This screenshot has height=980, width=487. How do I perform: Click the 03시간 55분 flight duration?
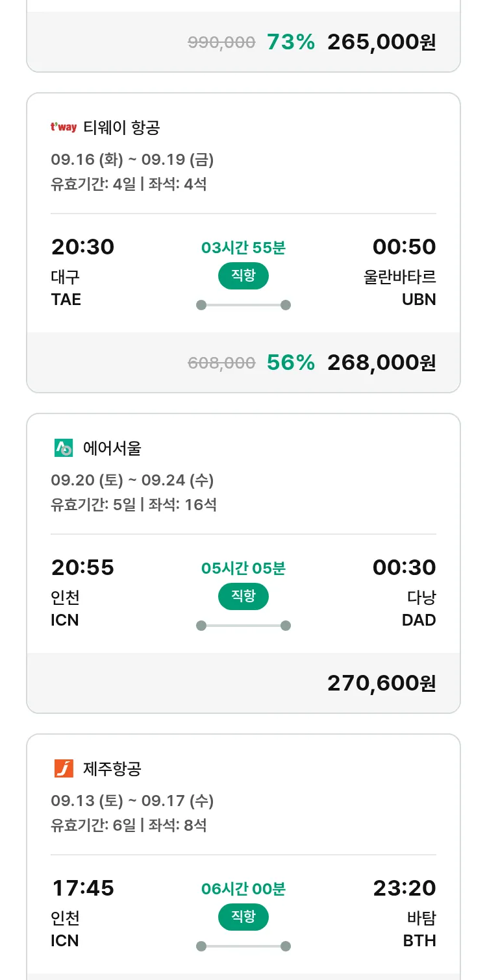(243, 247)
